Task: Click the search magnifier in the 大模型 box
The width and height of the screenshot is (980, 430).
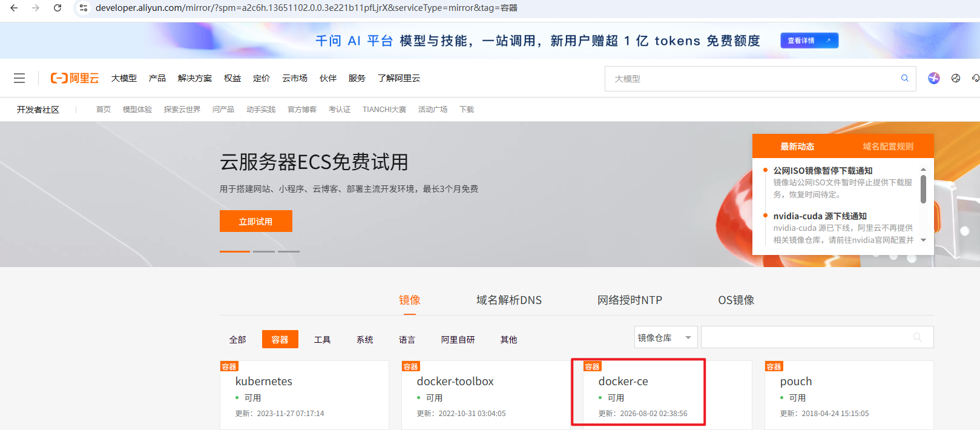Action: [x=905, y=78]
